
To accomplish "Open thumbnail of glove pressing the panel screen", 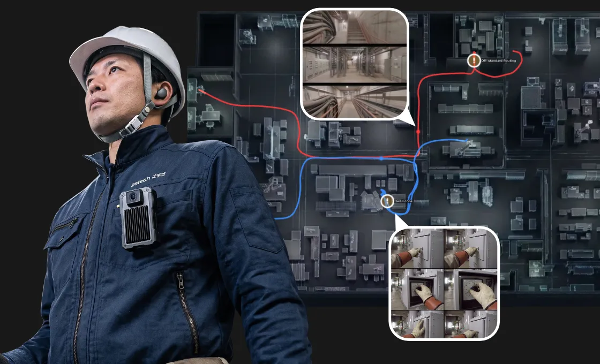I will pyautogui.click(x=418, y=289).
